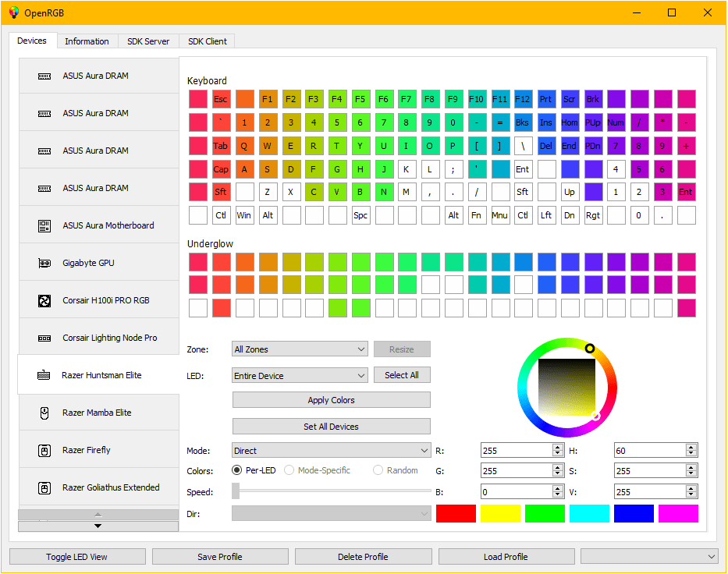Click the Corsair H100i PRO RGB cooler icon
This screenshot has height=574, width=728.
click(x=44, y=300)
